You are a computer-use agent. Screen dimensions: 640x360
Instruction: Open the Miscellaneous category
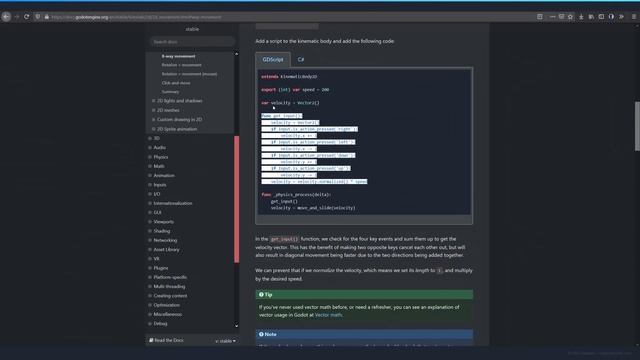[167, 314]
